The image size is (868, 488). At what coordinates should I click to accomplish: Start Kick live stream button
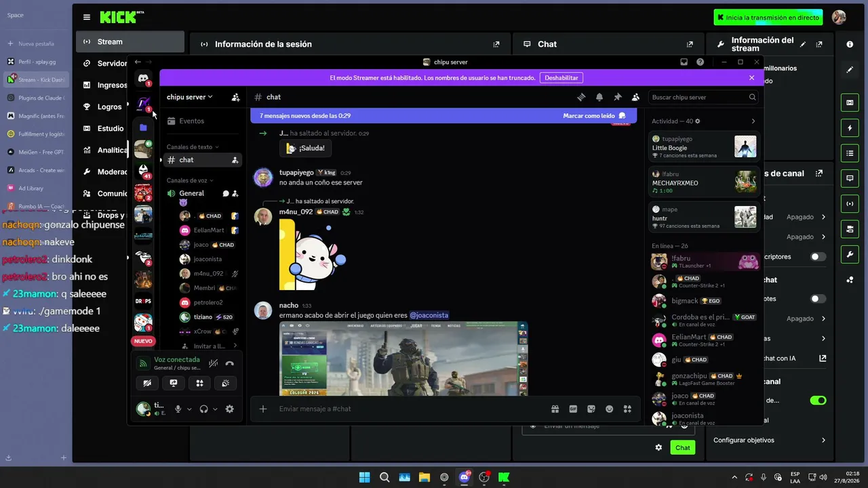coord(768,17)
